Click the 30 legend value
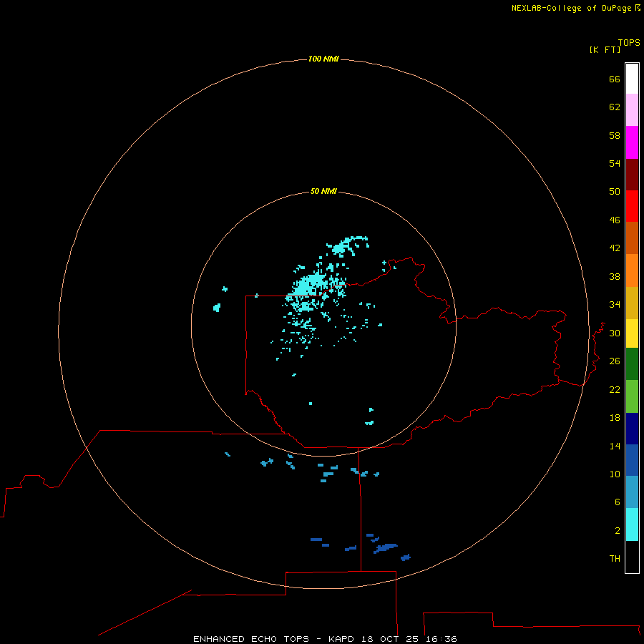 [x=615, y=333]
